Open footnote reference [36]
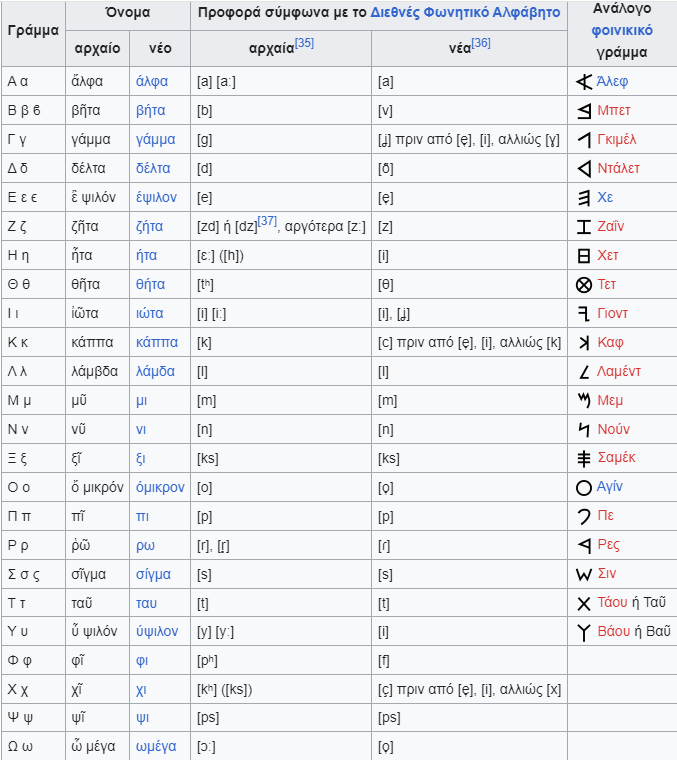 [481, 43]
